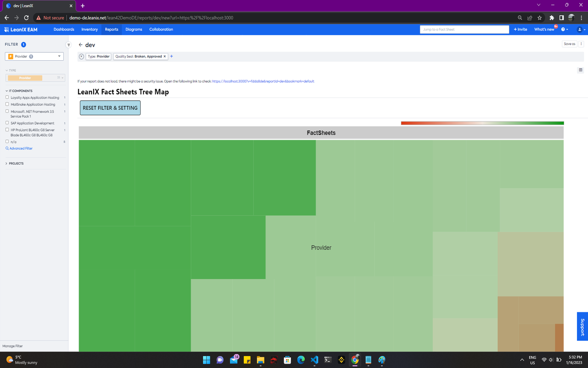Viewport: 588px width, 368px height.
Task: Share this page from address bar
Action: 530,18
